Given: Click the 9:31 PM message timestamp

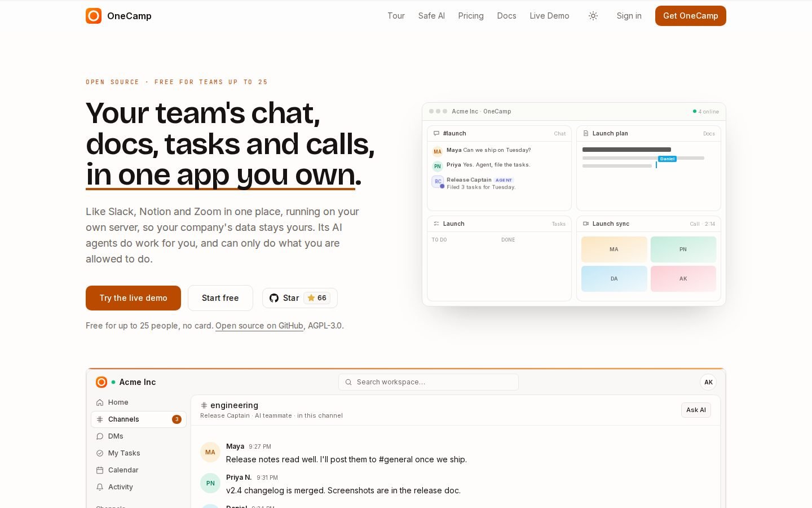Looking at the screenshot, I should point(267,478).
